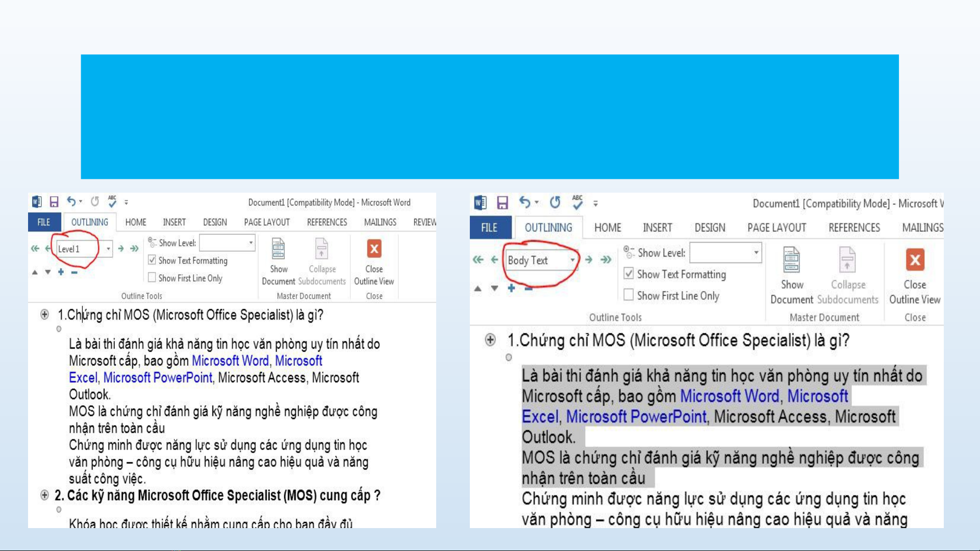The width and height of the screenshot is (980, 551).
Task: Open Level 1 outline level dropdown
Action: click(x=108, y=249)
